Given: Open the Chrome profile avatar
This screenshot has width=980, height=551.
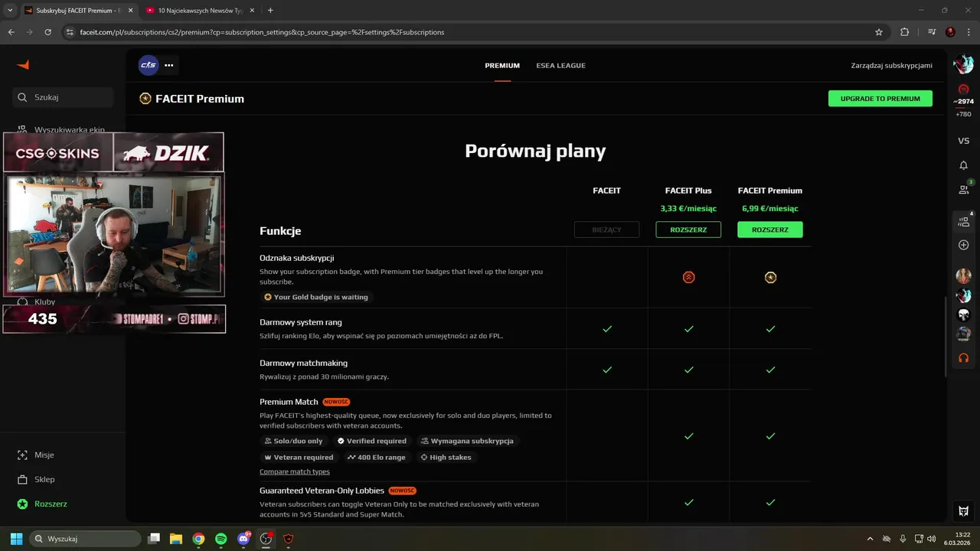Looking at the screenshot, I should coord(950,32).
